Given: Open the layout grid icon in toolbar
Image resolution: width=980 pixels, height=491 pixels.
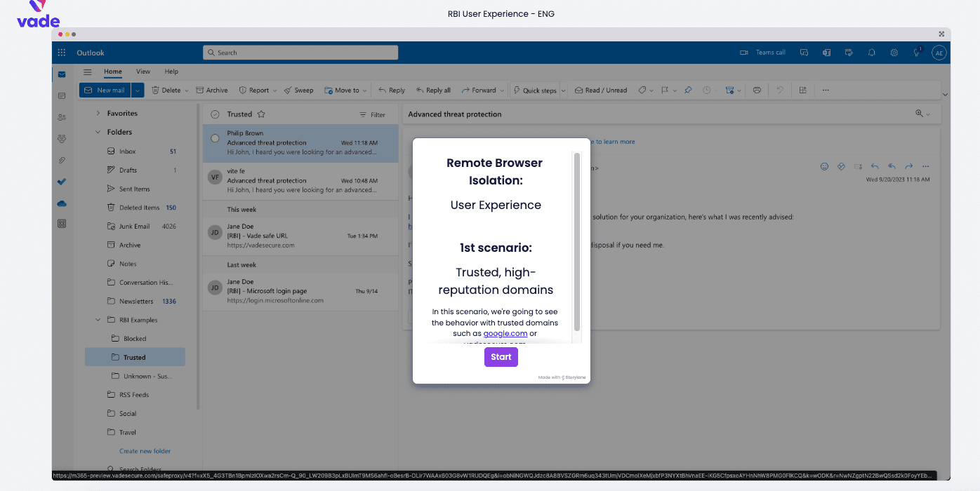Looking at the screenshot, I should click(803, 90).
